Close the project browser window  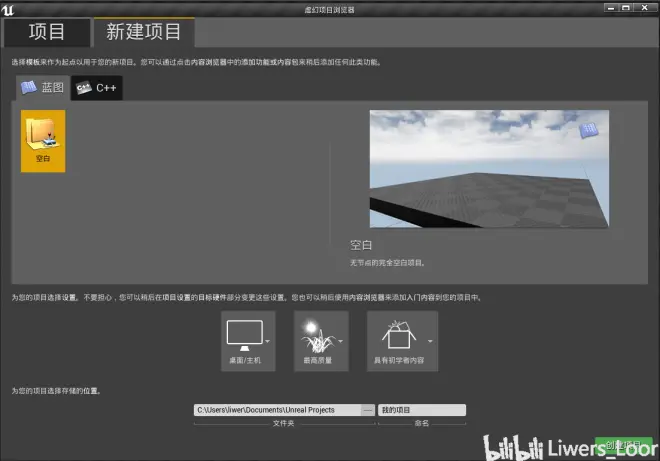644,8
